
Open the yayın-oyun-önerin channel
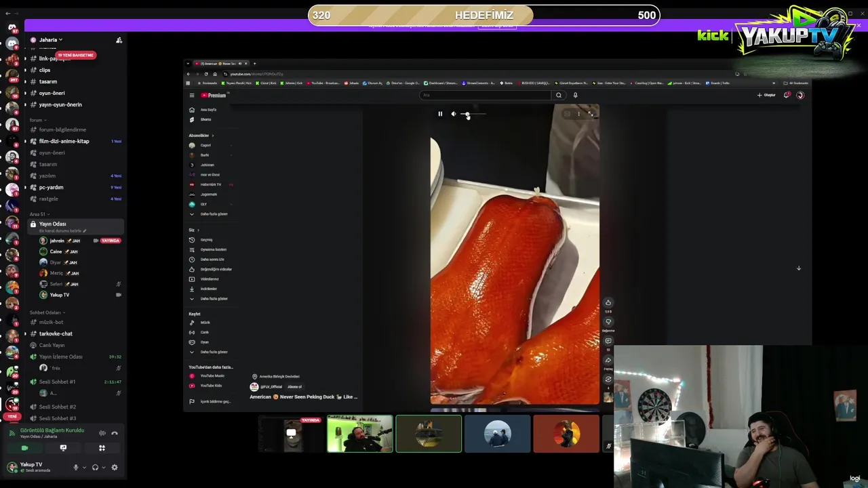(x=60, y=105)
